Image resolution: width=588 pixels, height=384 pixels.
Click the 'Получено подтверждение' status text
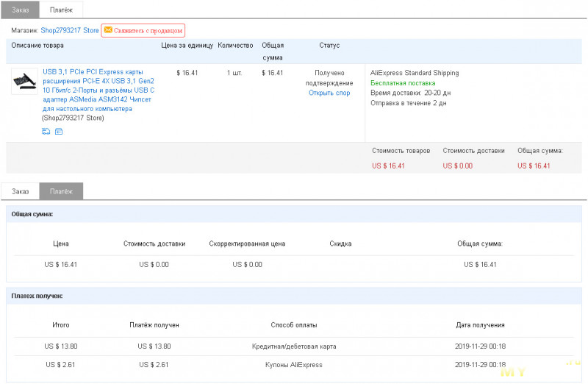[329, 78]
